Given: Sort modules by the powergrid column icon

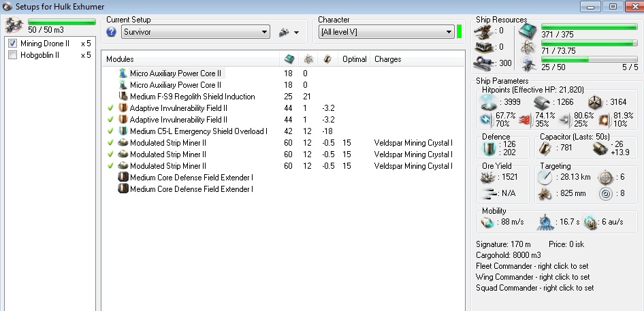Looking at the screenshot, I should [308, 59].
